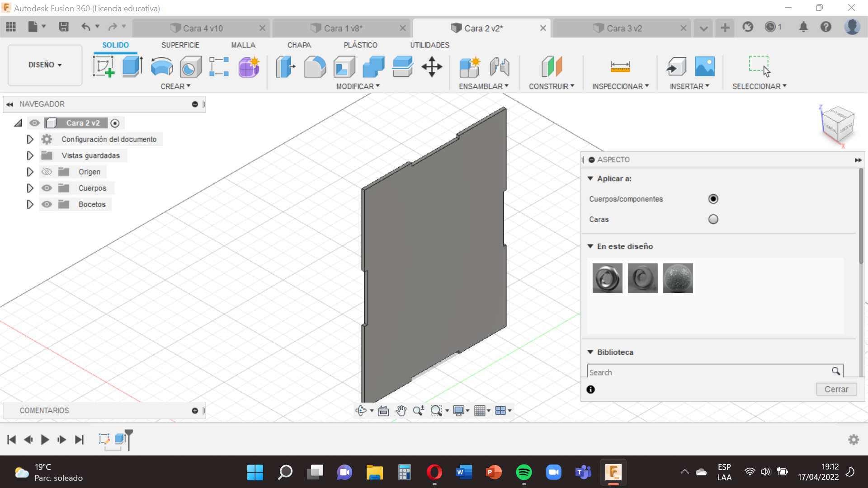Open the MODIFICAR dropdown menu
This screenshot has width=868, height=488.
(x=358, y=86)
